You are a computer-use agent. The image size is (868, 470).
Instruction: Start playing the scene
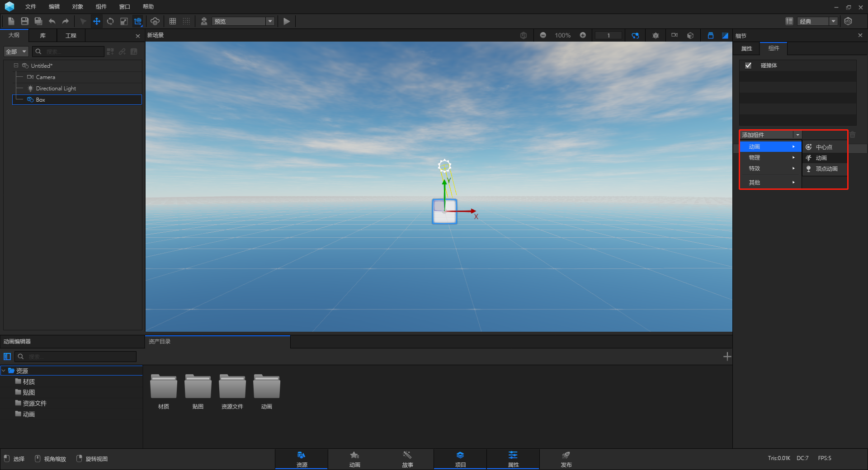[x=287, y=21]
